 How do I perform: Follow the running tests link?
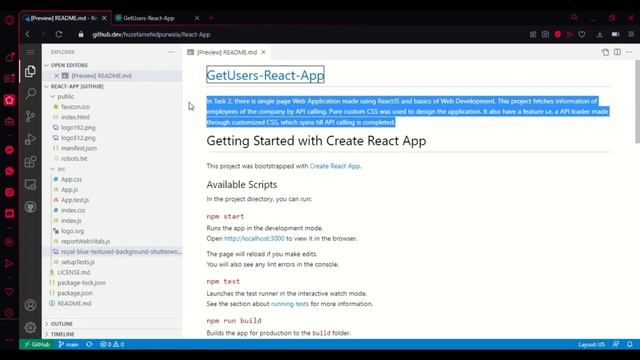[x=290, y=304]
